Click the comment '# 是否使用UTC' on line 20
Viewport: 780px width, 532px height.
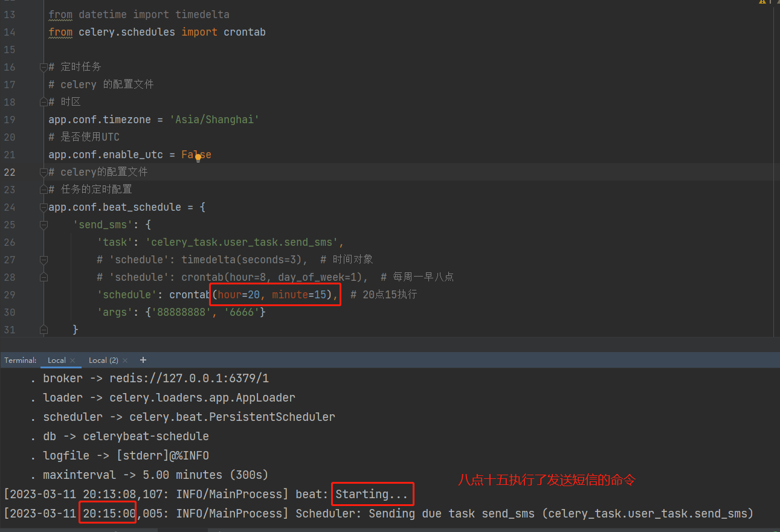84,137
